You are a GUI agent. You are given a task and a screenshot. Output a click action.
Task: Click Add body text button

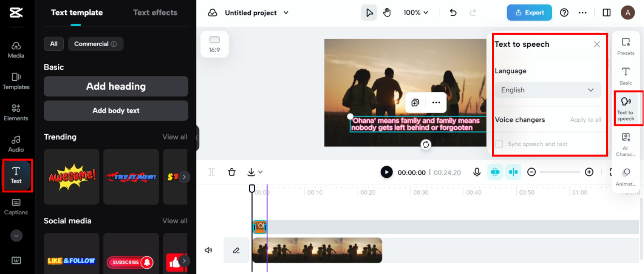tap(116, 110)
